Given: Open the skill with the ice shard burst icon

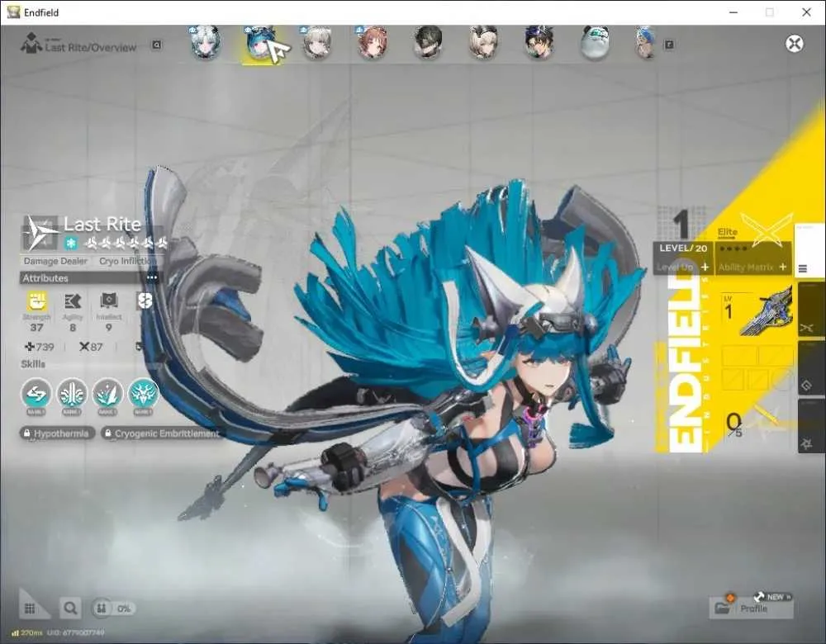Looking at the screenshot, I should tap(107, 393).
